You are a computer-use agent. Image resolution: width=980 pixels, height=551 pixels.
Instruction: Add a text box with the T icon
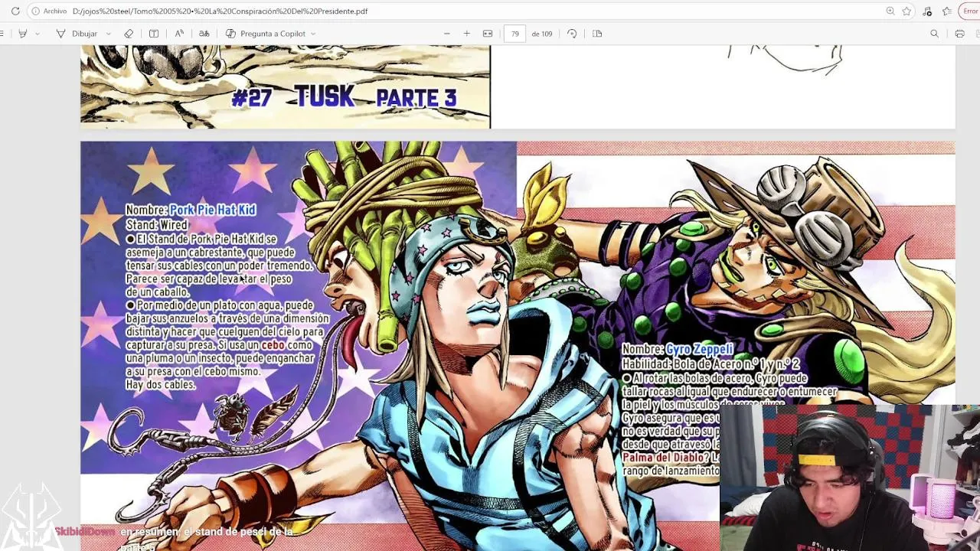coord(154,34)
